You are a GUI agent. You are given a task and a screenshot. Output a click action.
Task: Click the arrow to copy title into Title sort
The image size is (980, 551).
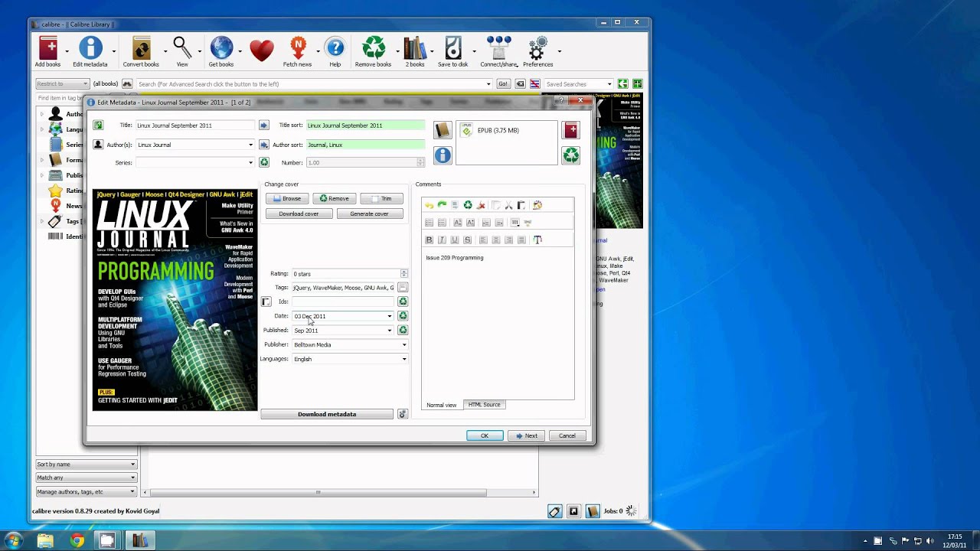click(x=264, y=125)
